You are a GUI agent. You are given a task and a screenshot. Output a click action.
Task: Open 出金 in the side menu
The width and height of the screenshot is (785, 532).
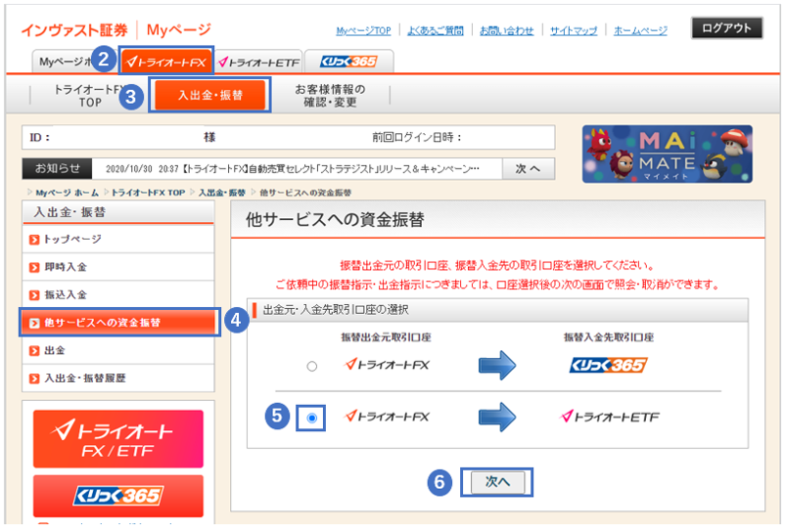(118, 350)
